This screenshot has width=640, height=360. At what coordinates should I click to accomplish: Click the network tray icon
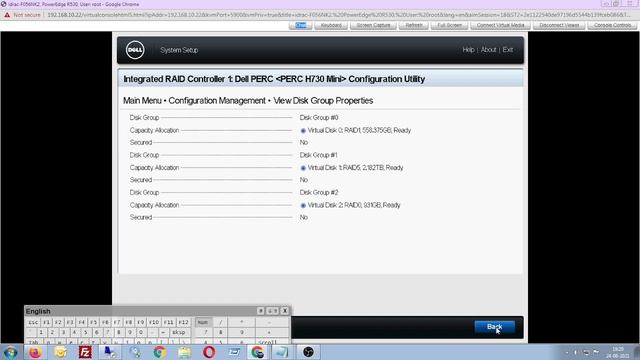(586, 352)
